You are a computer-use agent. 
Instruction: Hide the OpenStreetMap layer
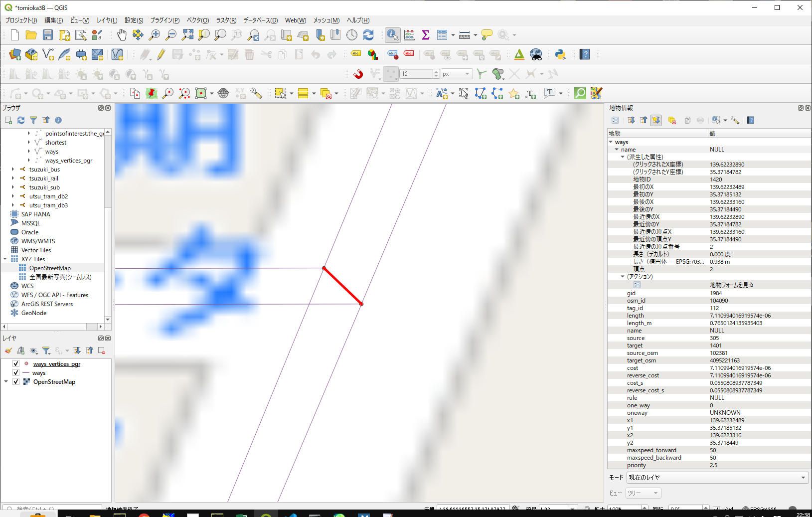coord(16,382)
